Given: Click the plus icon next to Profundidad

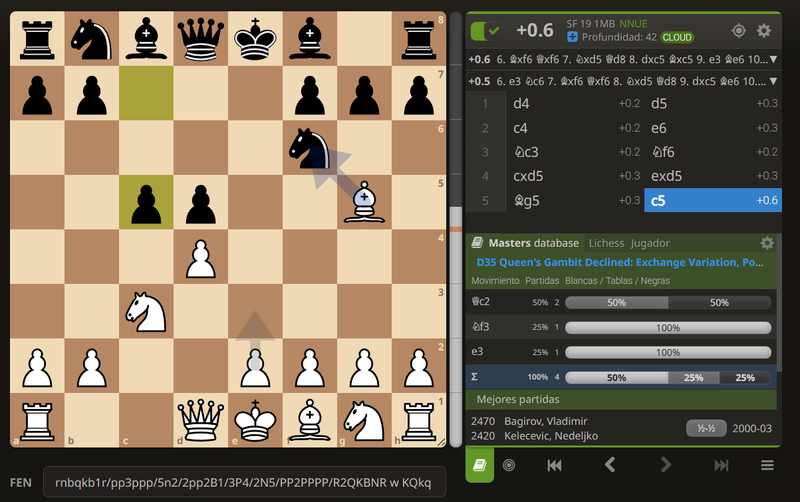Looking at the screenshot, I should pos(572,37).
